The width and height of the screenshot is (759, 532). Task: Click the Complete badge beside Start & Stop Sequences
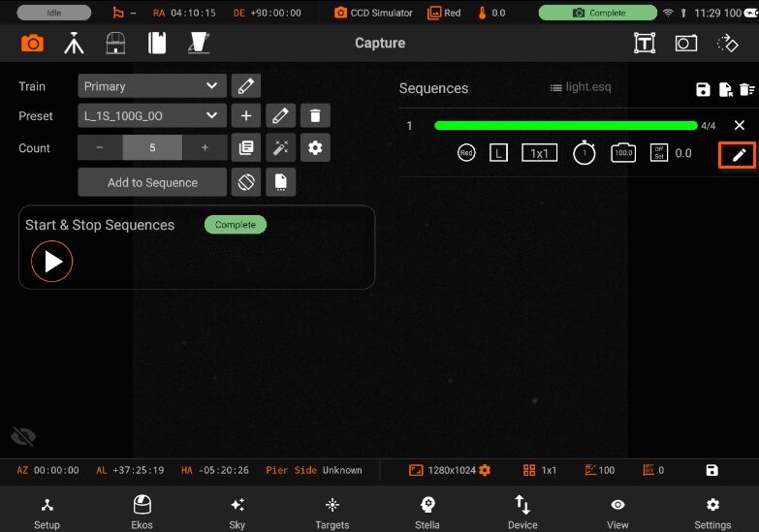[x=236, y=225]
